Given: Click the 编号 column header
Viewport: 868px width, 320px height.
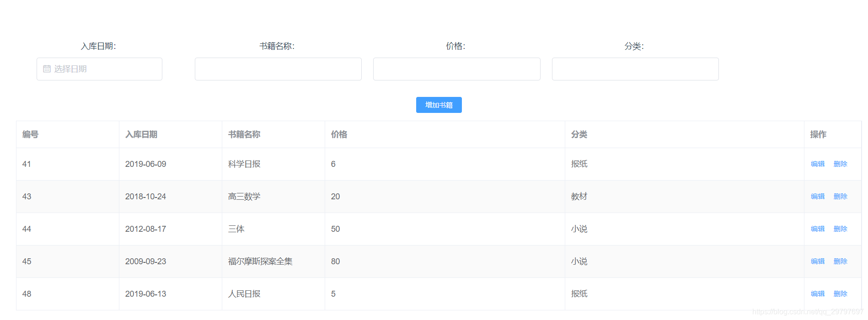Looking at the screenshot, I should click(68, 134).
